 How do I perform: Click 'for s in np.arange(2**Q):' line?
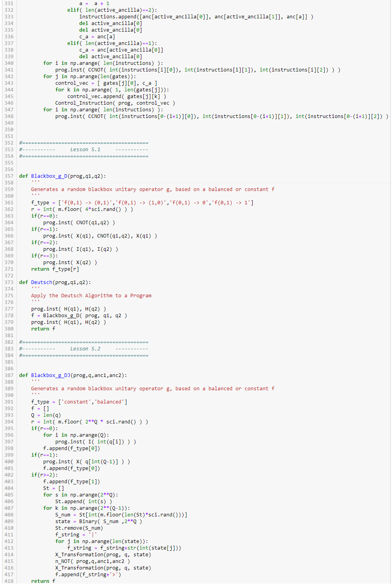[x=81, y=495]
